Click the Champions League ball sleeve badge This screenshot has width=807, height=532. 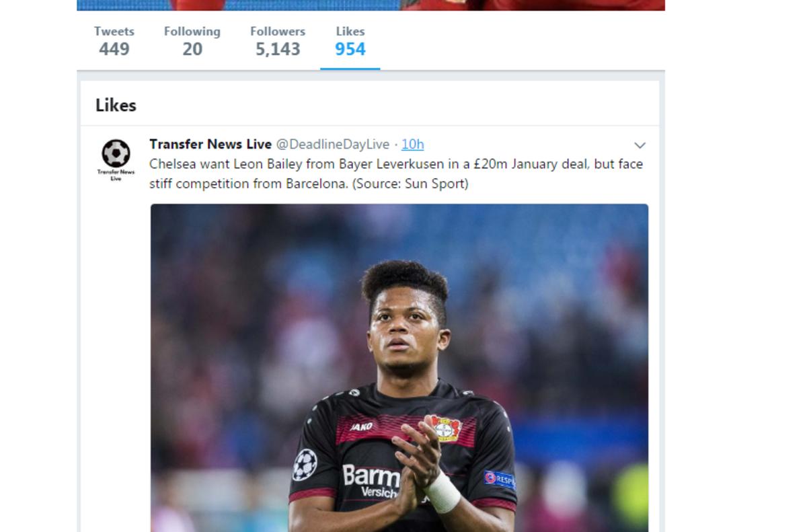tap(304, 464)
